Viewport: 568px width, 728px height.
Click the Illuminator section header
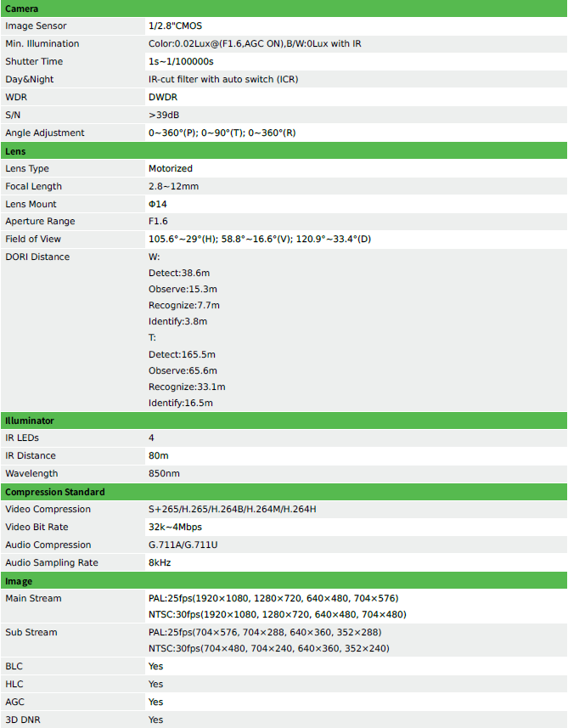tap(284, 420)
